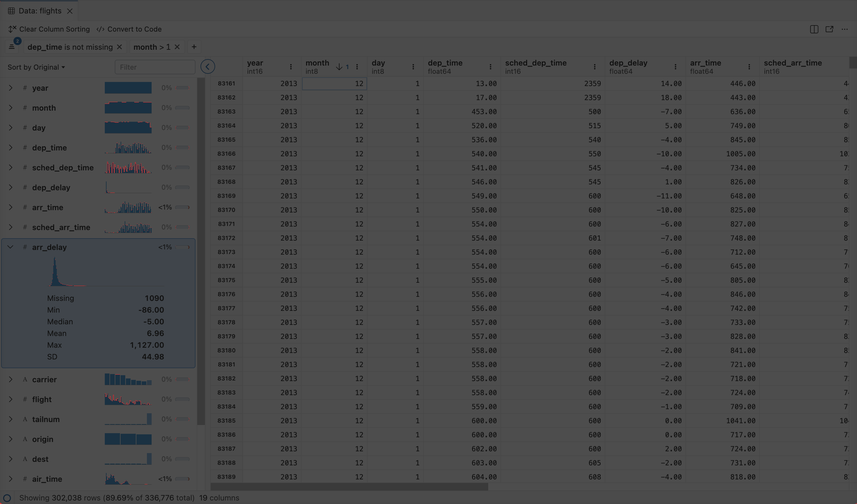Add a new filter with the plus button
The width and height of the screenshot is (857, 504).
click(194, 47)
